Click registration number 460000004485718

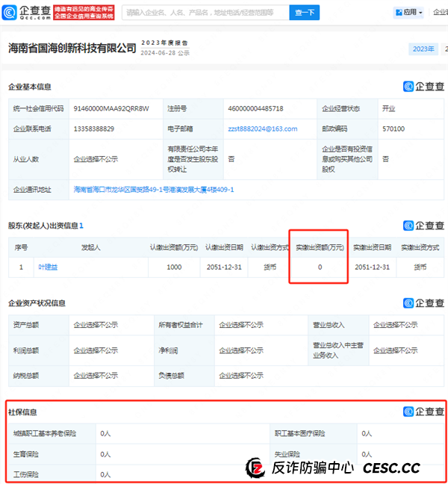pyautogui.click(x=255, y=108)
